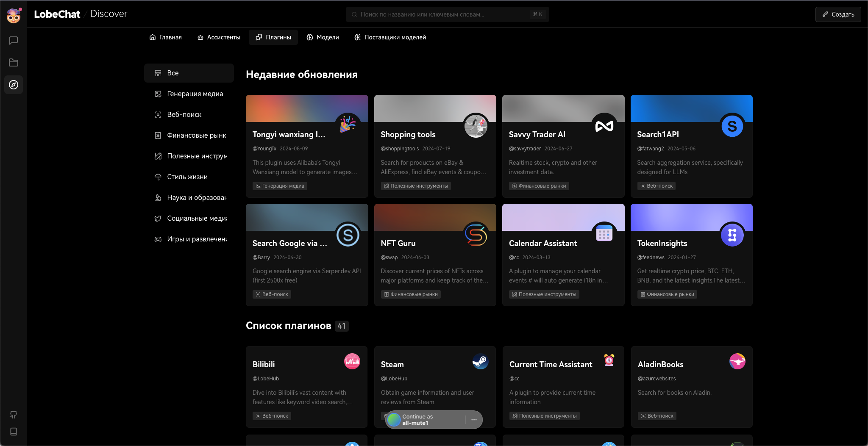Click the Tongyi wanxiang party popper icon
The image size is (868, 446).
point(348,125)
